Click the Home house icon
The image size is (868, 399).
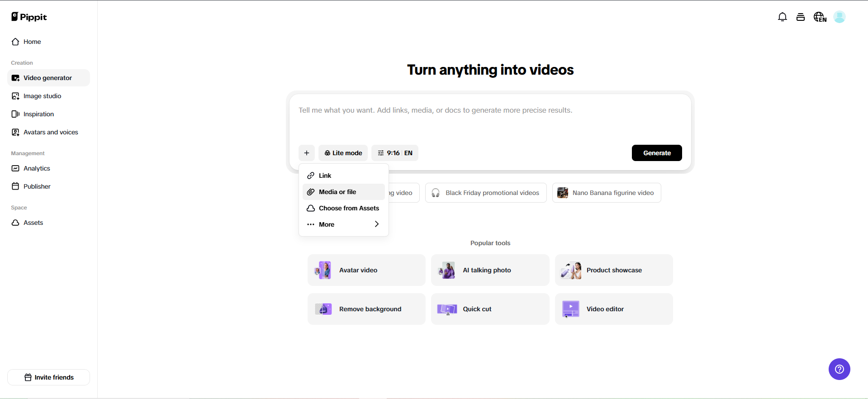[15, 42]
